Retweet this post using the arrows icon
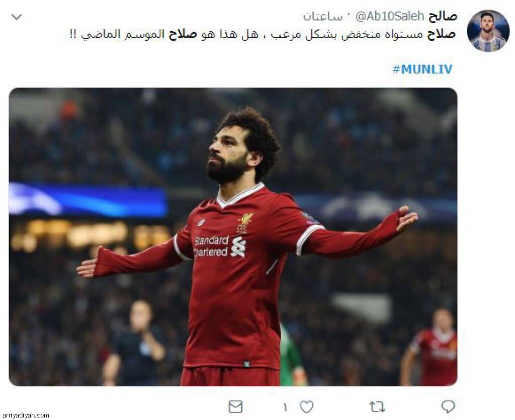 [377, 407]
